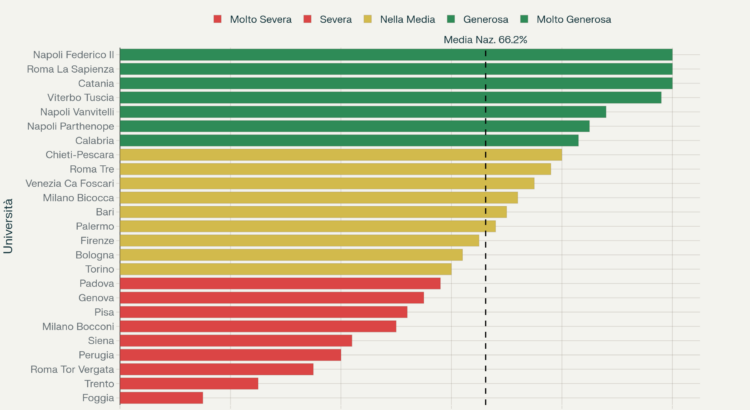Select the Roma Tor Vergata bar
750x410 pixels.
[216, 369]
